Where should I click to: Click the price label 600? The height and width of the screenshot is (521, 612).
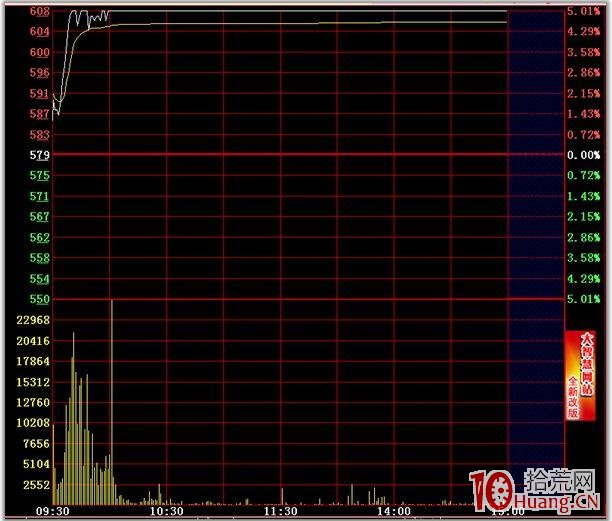(x=40, y=52)
